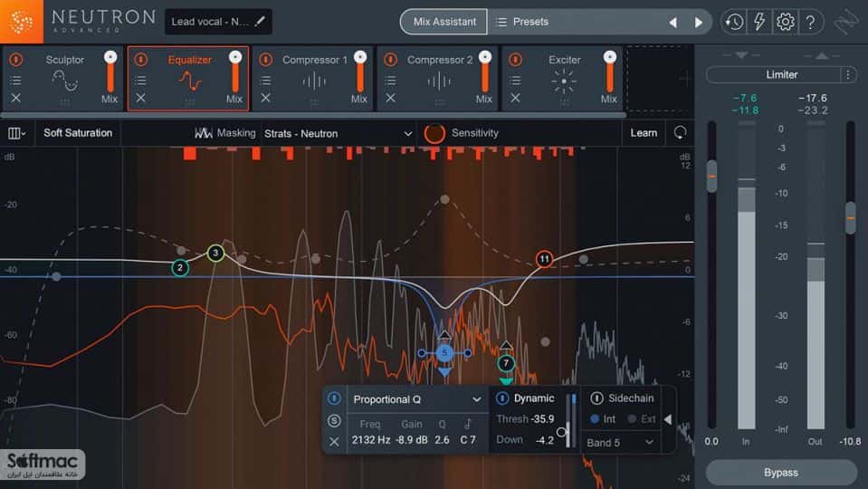Remove the Exciter module with X

515,98
